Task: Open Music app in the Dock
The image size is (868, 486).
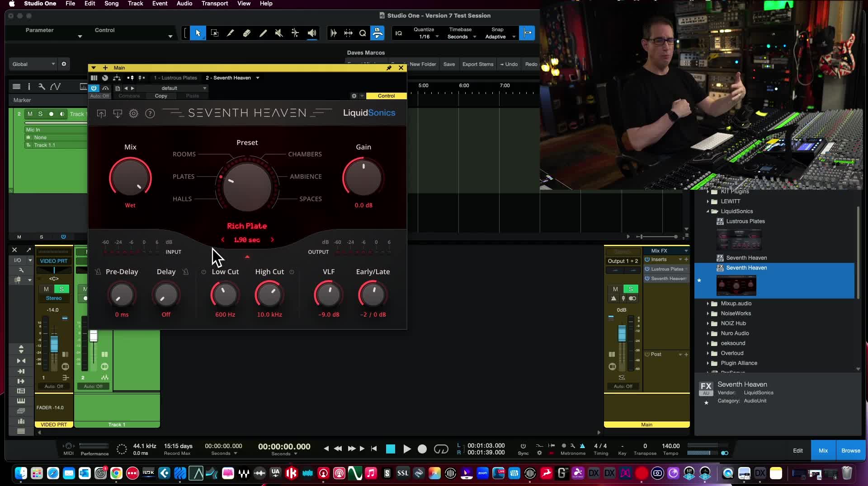Action: (371, 473)
